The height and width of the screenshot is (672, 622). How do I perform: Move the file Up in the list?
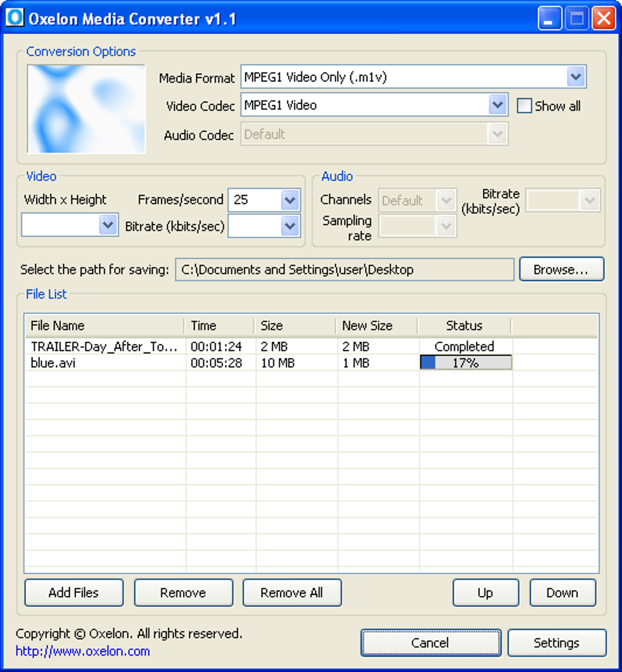coord(485,593)
